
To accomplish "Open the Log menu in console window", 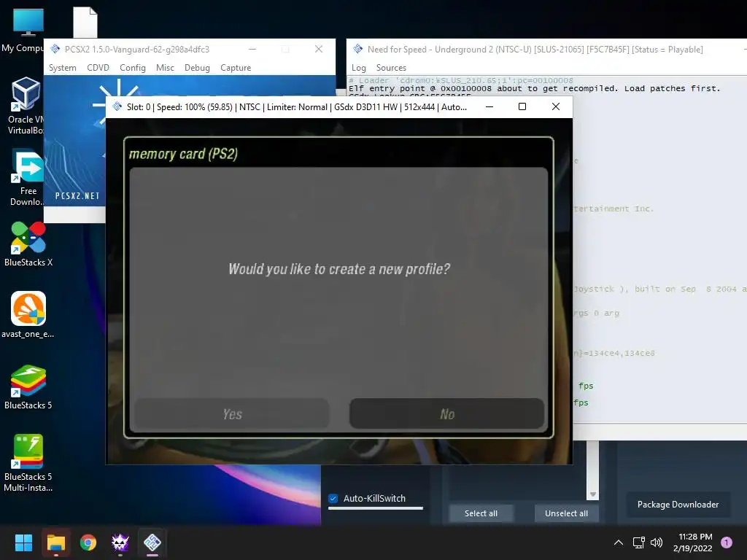I will point(359,68).
